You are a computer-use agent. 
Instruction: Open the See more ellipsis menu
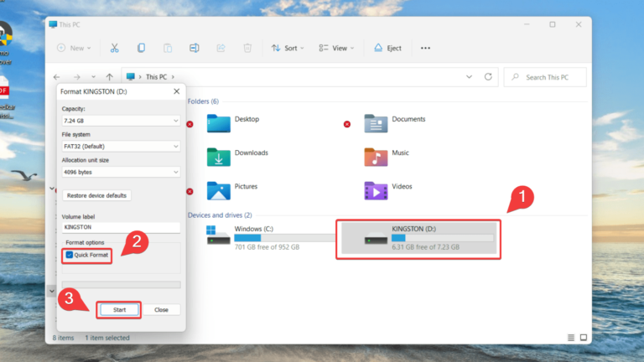(x=425, y=48)
